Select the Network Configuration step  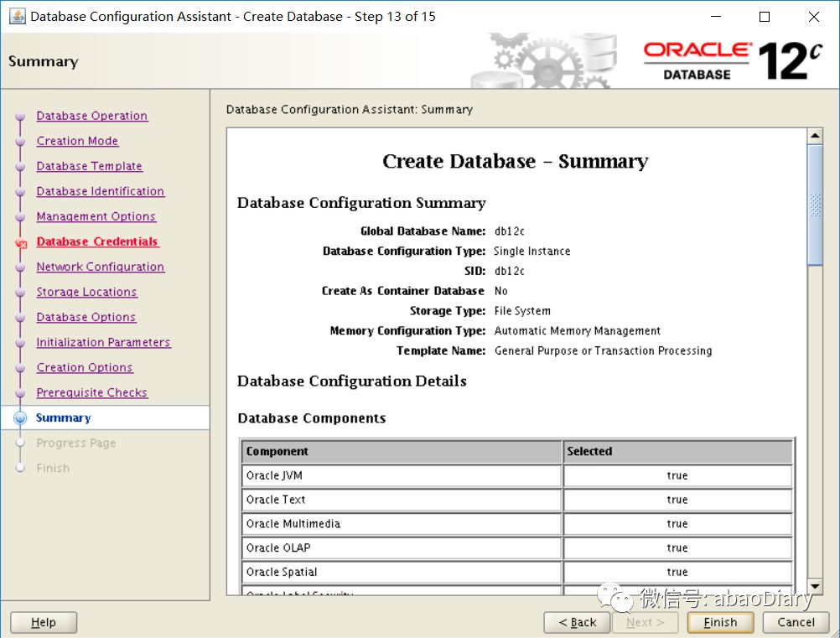100,267
